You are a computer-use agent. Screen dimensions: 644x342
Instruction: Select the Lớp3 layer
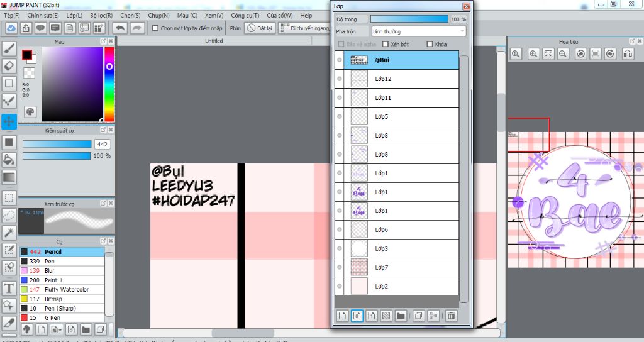coord(397,248)
